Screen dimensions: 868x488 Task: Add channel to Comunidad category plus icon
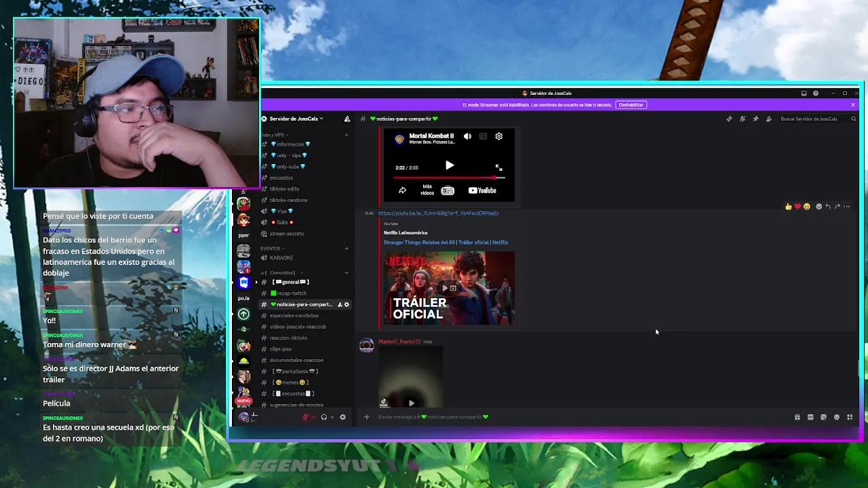coord(347,273)
